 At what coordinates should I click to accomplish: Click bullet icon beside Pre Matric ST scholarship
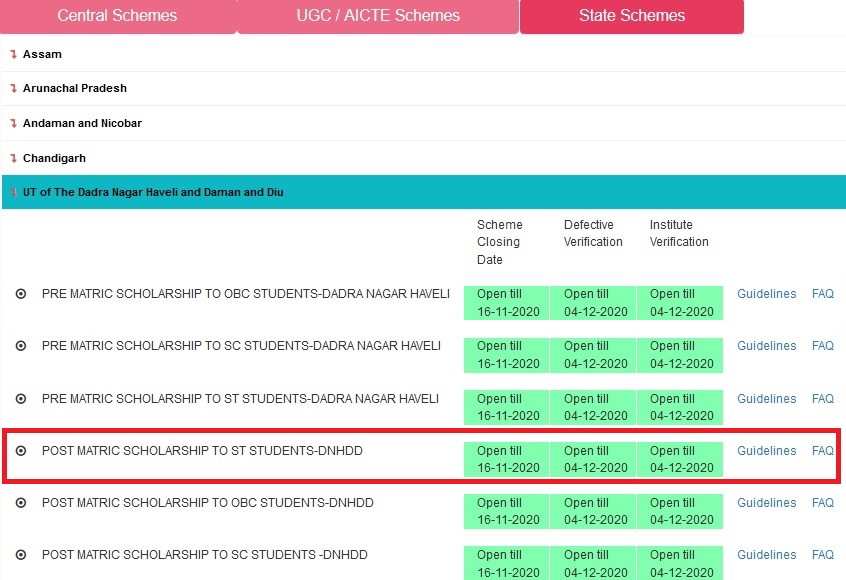tap(21, 399)
